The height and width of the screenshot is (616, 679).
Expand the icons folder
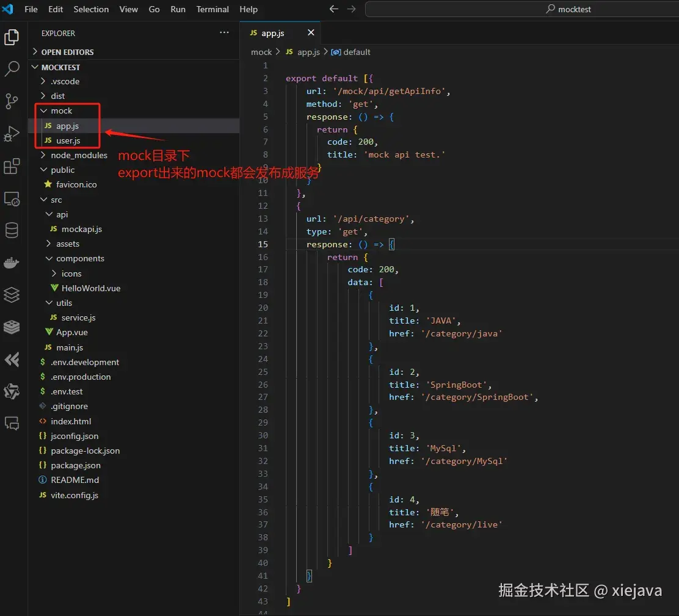tap(134, 274)
